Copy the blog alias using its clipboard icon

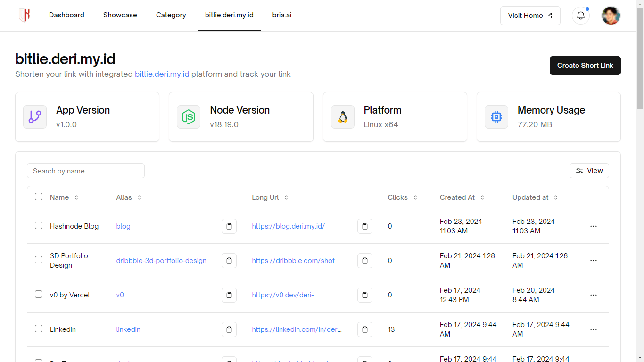coord(229,226)
